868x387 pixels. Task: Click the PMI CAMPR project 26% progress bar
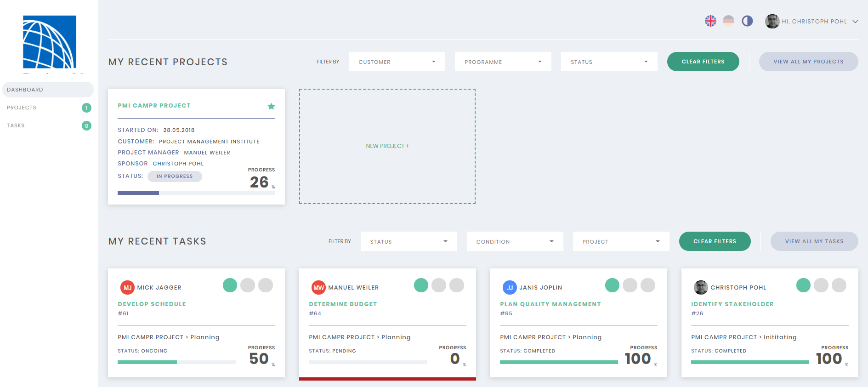196,193
